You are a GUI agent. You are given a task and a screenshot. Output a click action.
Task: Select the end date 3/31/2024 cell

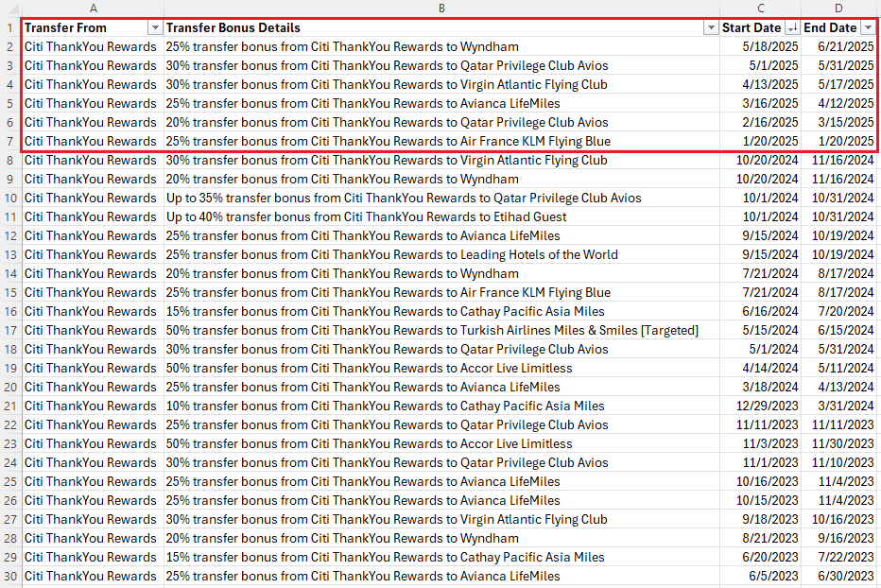pos(838,406)
